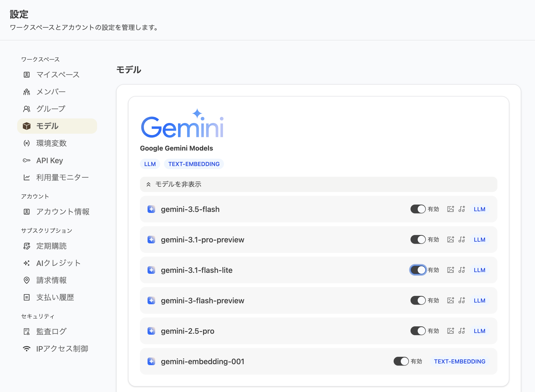Image resolution: width=535 pixels, height=392 pixels.
Task: Switch off gemini-3-flash-preview model
Action: (418, 300)
